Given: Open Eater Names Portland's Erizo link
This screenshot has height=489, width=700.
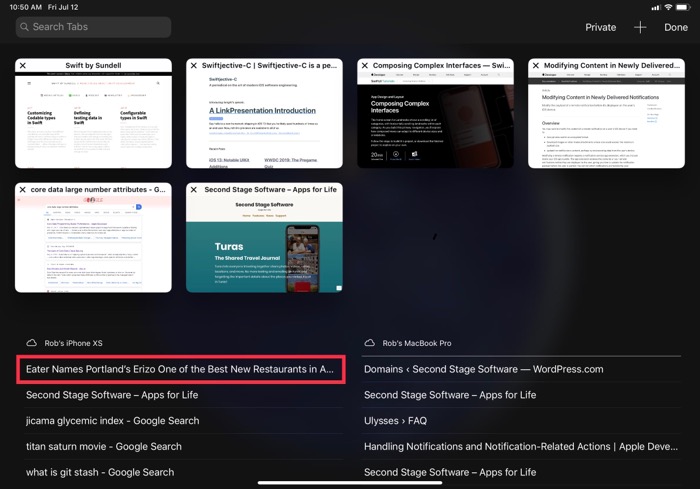Looking at the screenshot, I should pyautogui.click(x=180, y=369).
